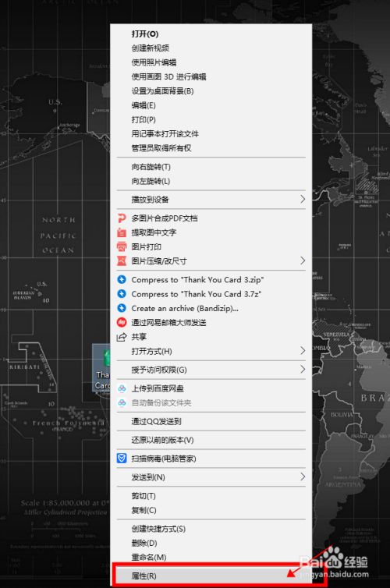
Task: Select 提取图中文字 entry
Action: [x=211, y=232]
